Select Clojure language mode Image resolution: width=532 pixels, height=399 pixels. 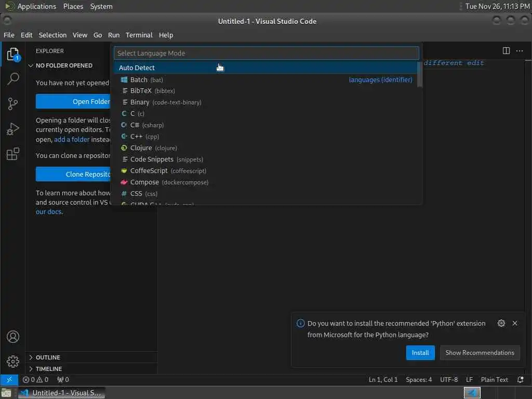[x=267, y=148]
